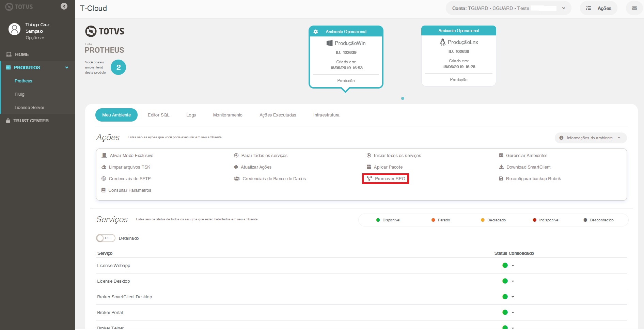Click the Gerenciar Ambientes icon
This screenshot has height=330, width=644.
point(501,155)
